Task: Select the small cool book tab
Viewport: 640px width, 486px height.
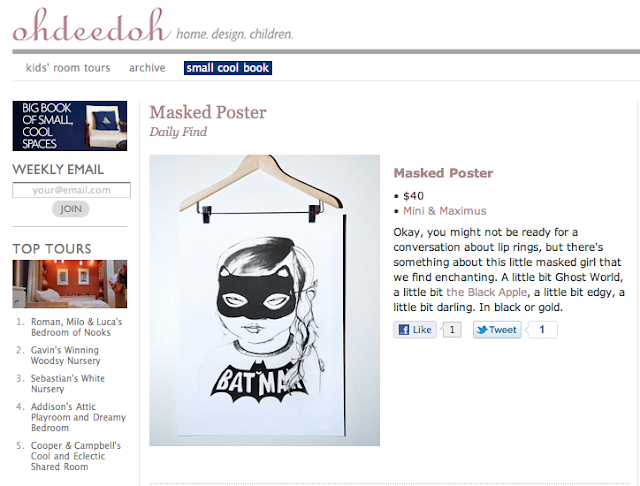Action: coord(228,68)
